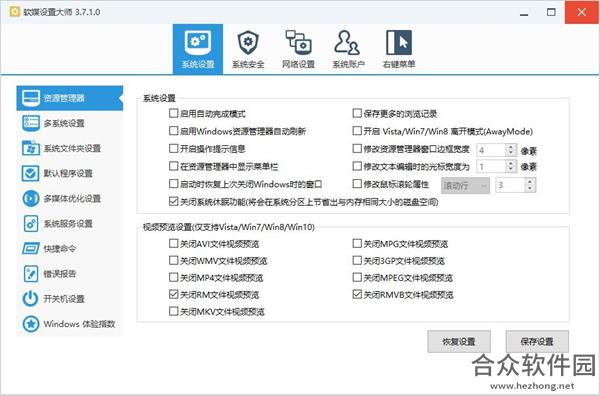This screenshot has width=600, height=396.
Task: Uncheck 关闭RM文件视频预览
Action: pos(173,294)
